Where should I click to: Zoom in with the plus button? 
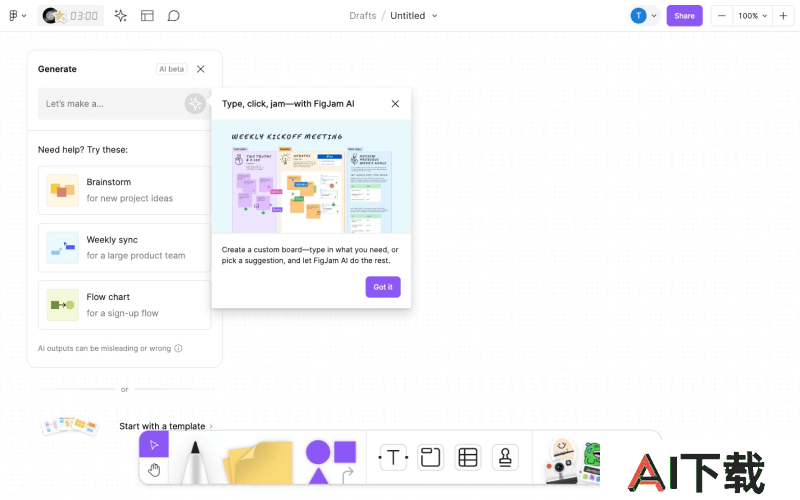coord(783,16)
